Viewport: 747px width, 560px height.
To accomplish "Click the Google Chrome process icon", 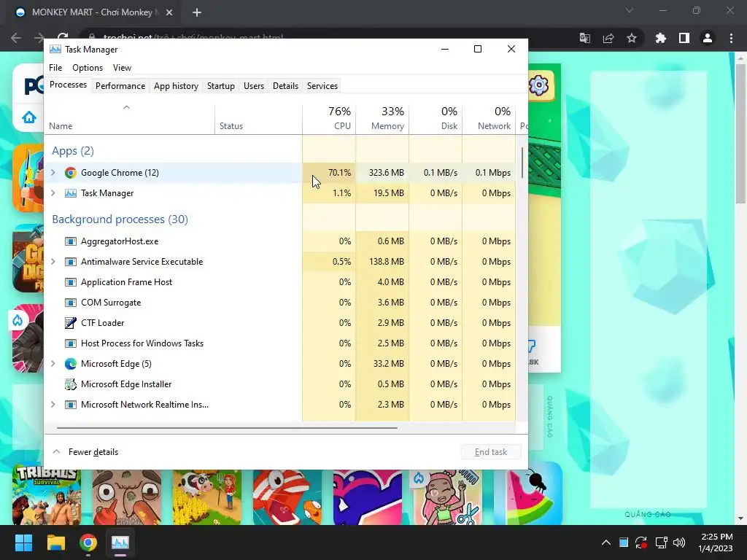I will tap(71, 173).
